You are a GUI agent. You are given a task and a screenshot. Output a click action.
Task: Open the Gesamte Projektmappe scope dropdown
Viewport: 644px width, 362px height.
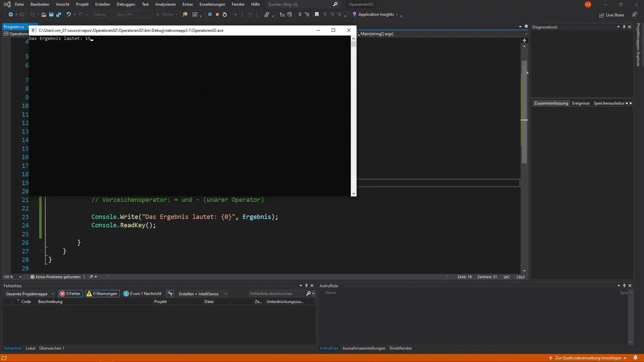[30, 294]
